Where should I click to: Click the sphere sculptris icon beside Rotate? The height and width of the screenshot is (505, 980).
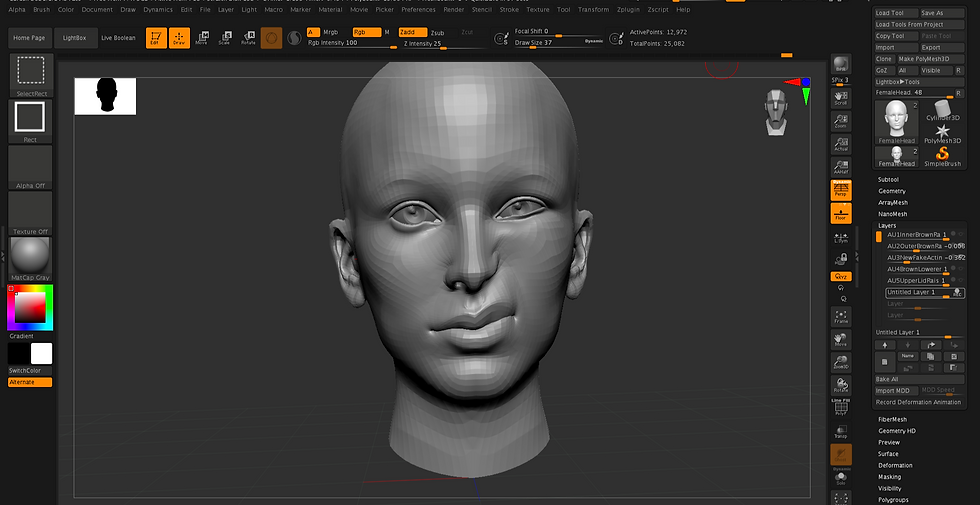coord(271,38)
